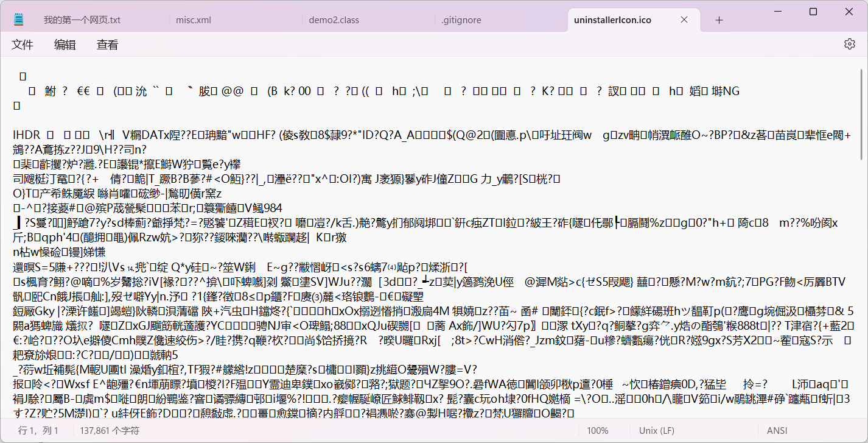This screenshot has height=443, width=868.
Task: Close the Notepad window
Action: coord(848,12)
